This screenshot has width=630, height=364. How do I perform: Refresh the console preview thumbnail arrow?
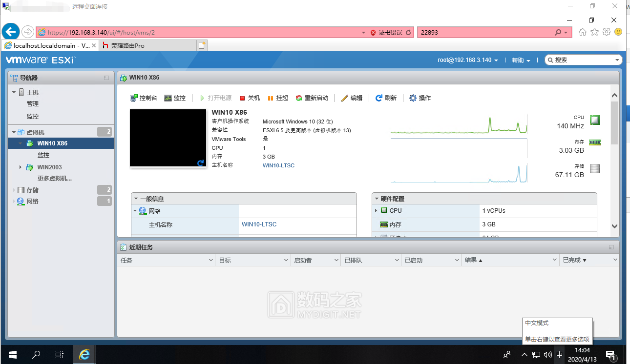point(200,163)
